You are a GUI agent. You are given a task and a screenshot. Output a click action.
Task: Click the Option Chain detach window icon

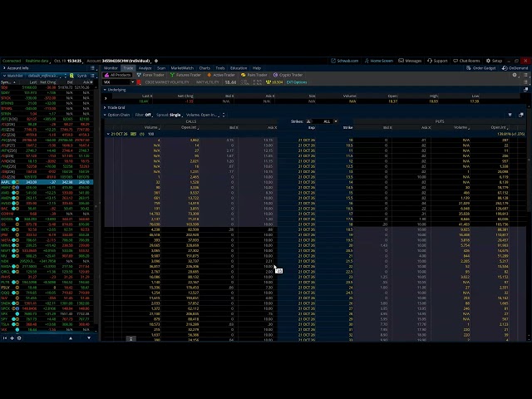pyautogui.click(x=521, y=115)
